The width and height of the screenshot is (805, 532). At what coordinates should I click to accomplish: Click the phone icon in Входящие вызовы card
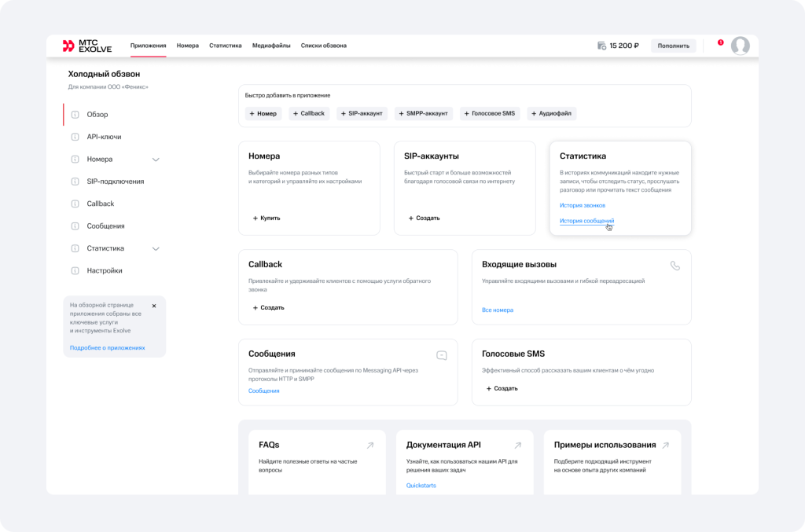[x=675, y=266]
